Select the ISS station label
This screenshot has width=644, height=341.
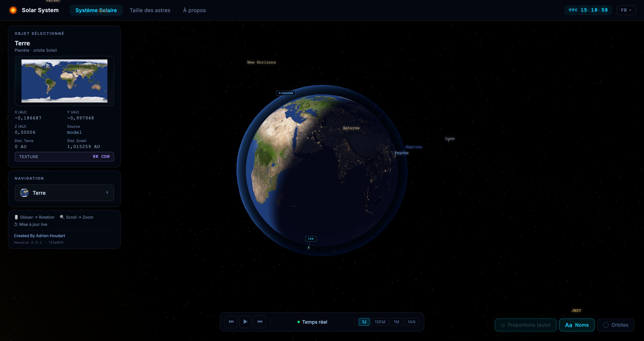click(311, 239)
